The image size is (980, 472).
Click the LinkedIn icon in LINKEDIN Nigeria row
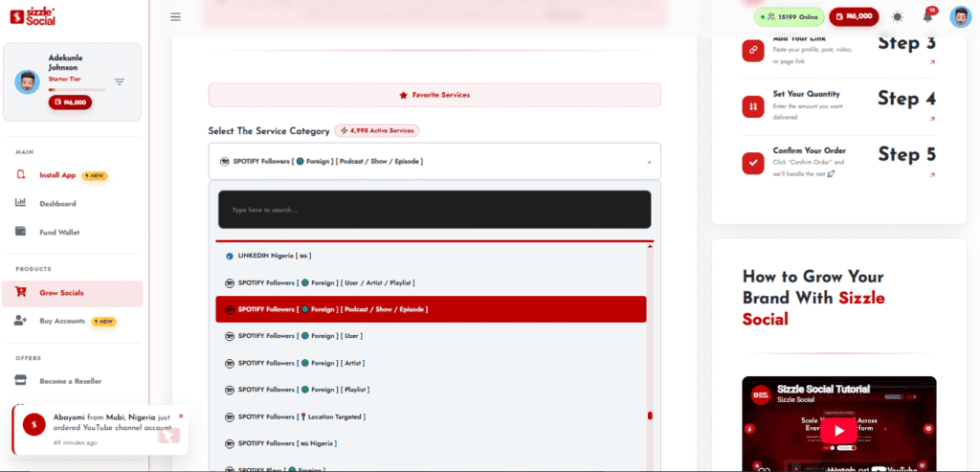pyautogui.click(x=230, y=257)
